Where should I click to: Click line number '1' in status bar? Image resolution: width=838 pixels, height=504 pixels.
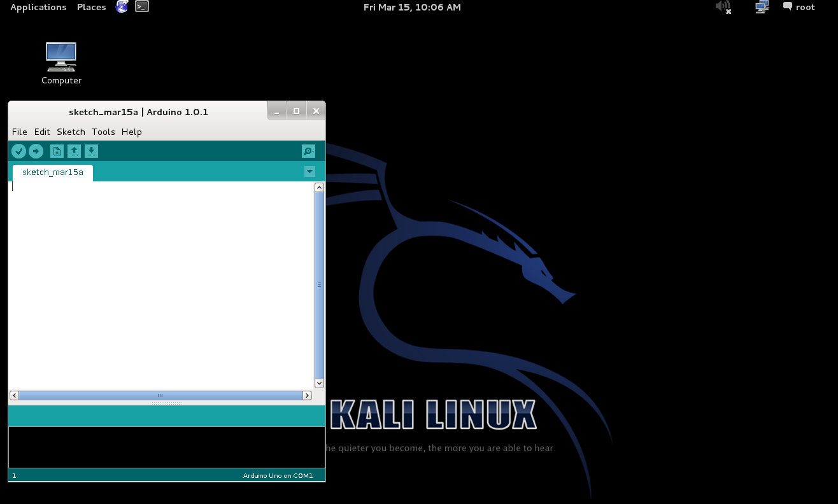pos(14,475)
